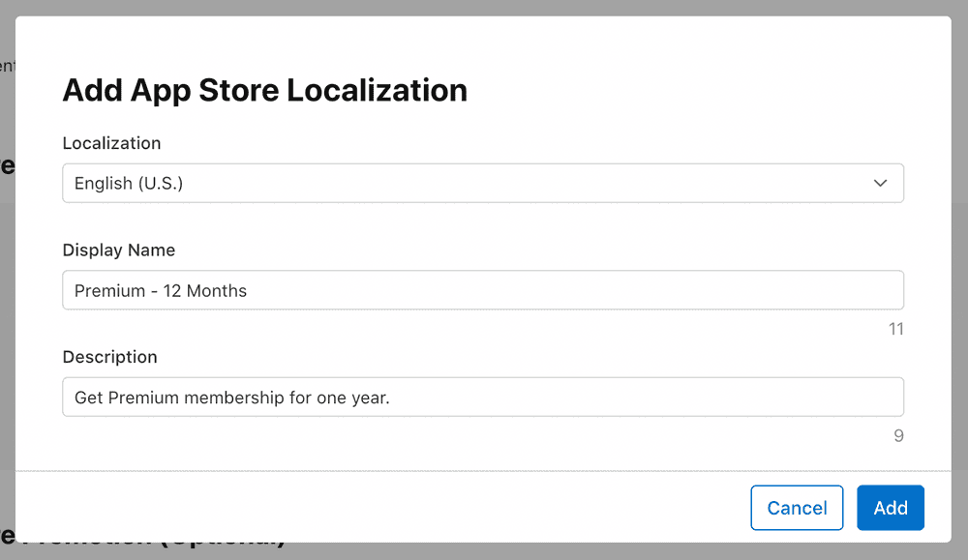This screenshot has height=560, width=968.
Task: Click the "Display Name" field label
Action: point(119,250)
